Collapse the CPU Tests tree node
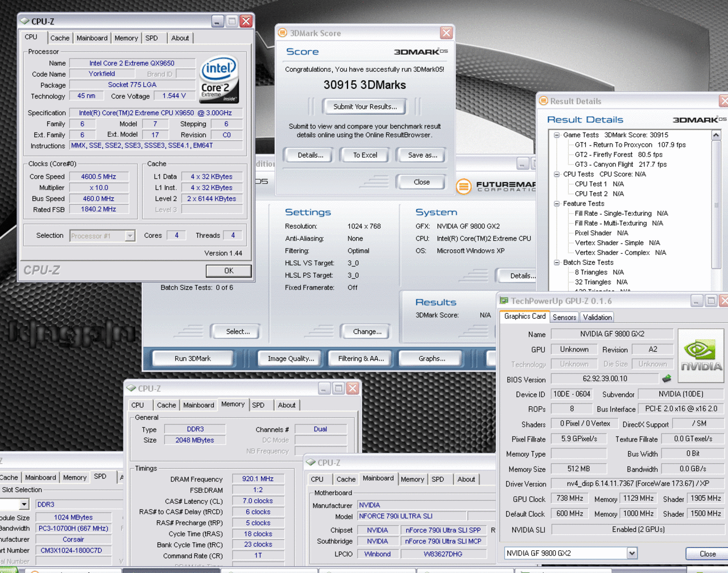 pos(557,174)
